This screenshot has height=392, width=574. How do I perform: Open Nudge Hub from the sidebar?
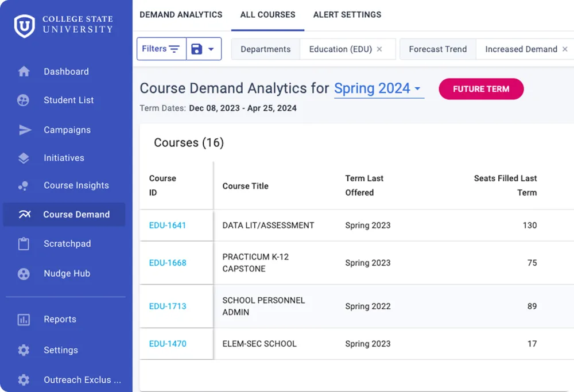(67, 273)
